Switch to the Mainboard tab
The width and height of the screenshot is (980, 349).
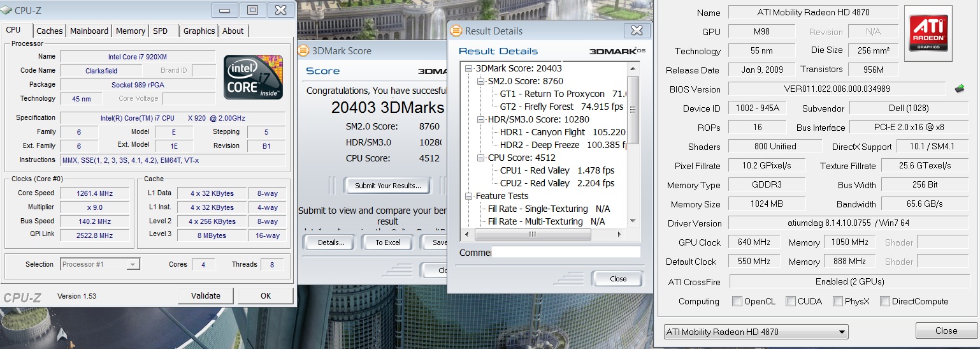tap(89, 31)
